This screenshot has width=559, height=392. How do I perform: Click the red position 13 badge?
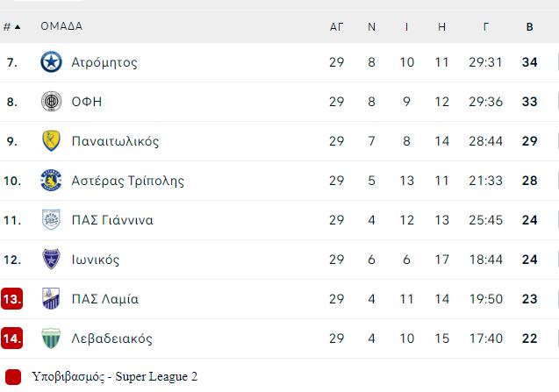click(x=11, y=299)
